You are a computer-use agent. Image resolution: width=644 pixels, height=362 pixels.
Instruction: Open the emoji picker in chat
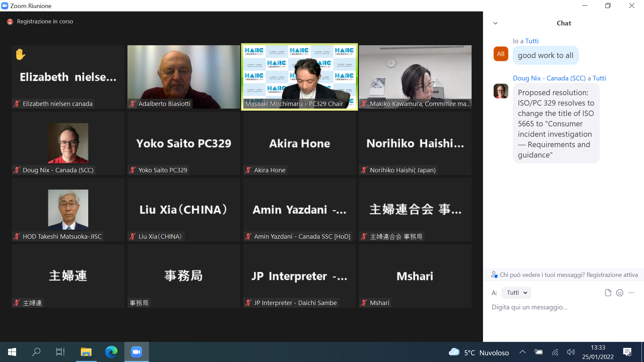(620, 293)
